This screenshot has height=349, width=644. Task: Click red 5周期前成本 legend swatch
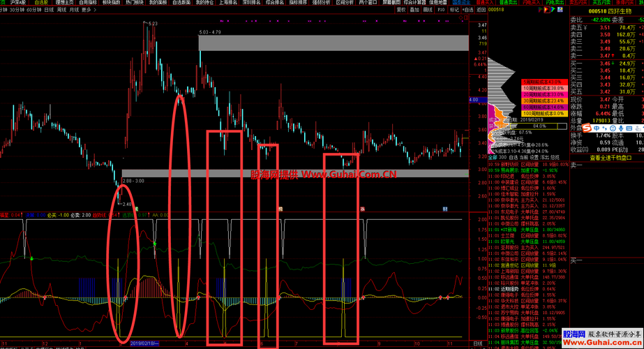[x=545, y=82]
